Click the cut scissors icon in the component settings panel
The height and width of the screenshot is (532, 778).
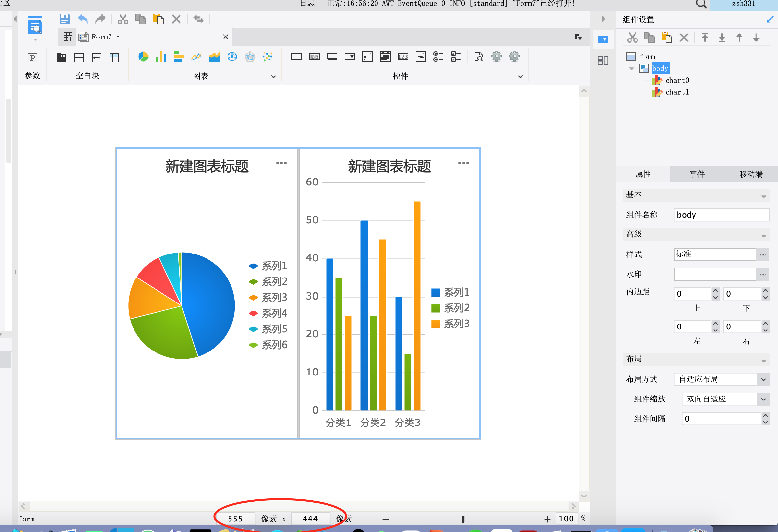click(x=632, y=37)
